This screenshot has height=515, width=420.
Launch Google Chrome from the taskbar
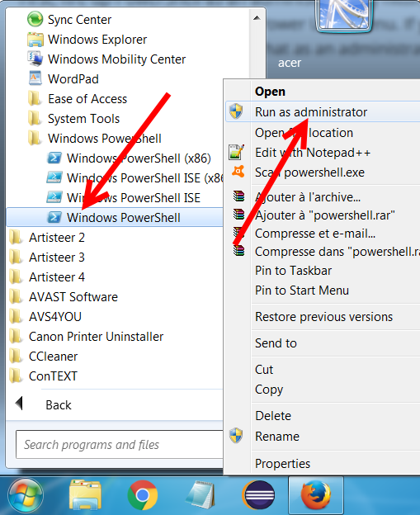(x=142, y=495)
